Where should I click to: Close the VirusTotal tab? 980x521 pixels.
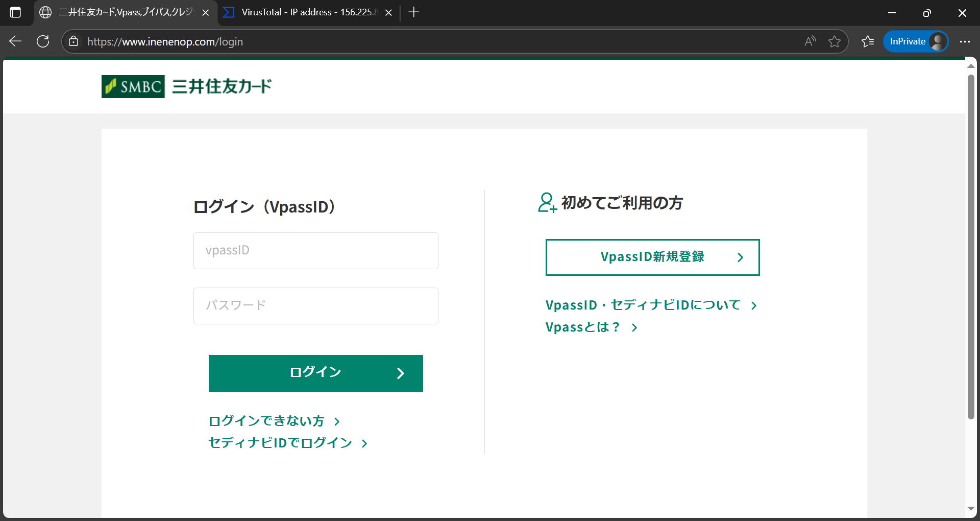[x=388, y=12]
